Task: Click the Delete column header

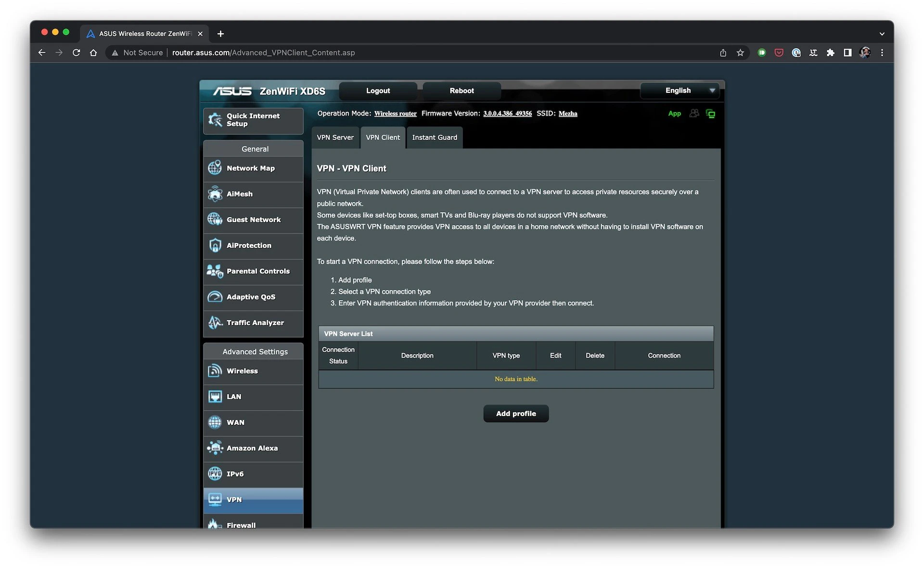Action: coord(595,355)
